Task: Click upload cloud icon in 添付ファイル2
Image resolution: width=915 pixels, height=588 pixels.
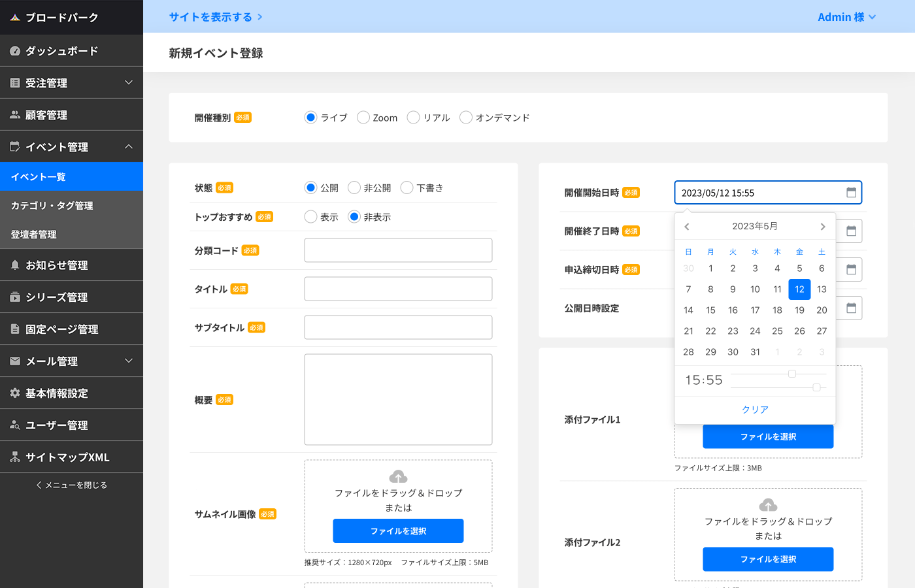Action: [768, 505]
